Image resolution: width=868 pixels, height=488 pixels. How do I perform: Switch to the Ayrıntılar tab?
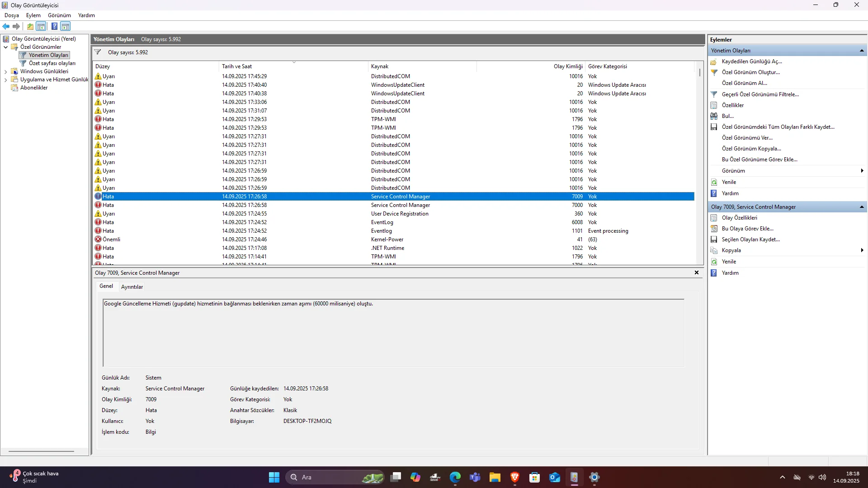click(132, 286)
